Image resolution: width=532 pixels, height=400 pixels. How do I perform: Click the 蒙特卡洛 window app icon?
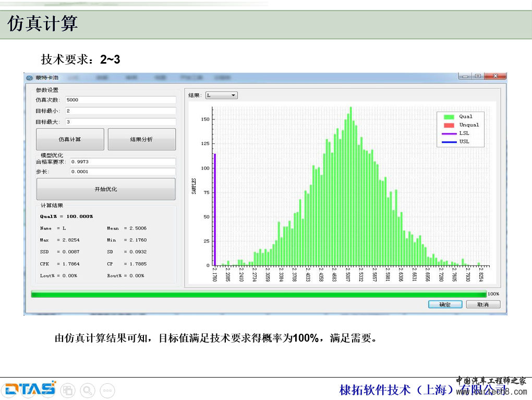30,78
